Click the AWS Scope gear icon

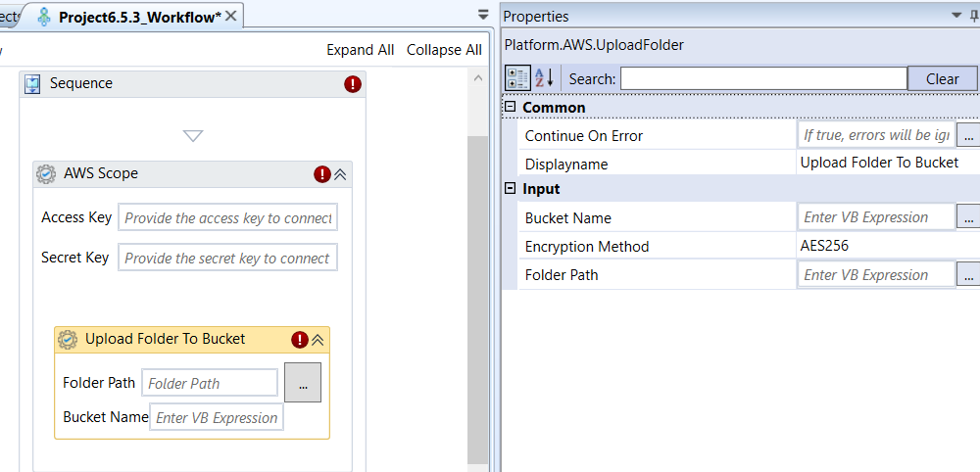point(46,174)
